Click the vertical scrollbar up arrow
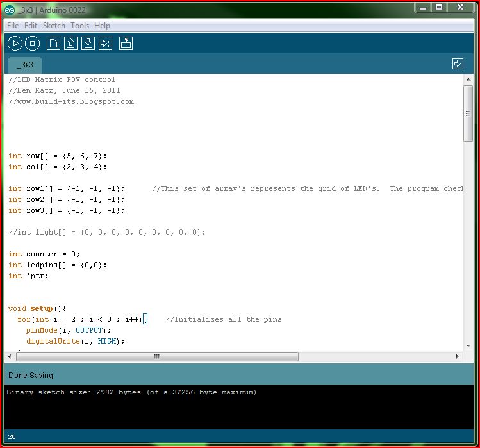The image size is (480, 448). [468, 79]
